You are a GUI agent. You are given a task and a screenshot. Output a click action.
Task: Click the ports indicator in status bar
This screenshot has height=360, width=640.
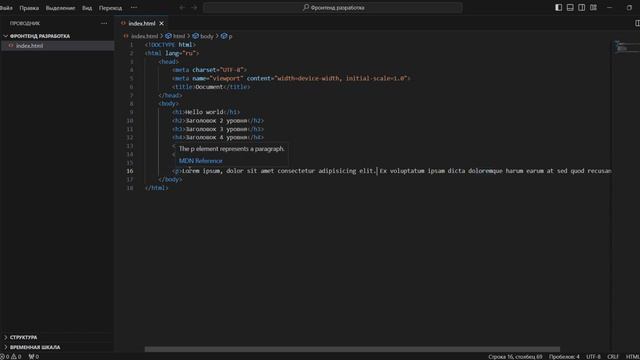tap(33, 357)
